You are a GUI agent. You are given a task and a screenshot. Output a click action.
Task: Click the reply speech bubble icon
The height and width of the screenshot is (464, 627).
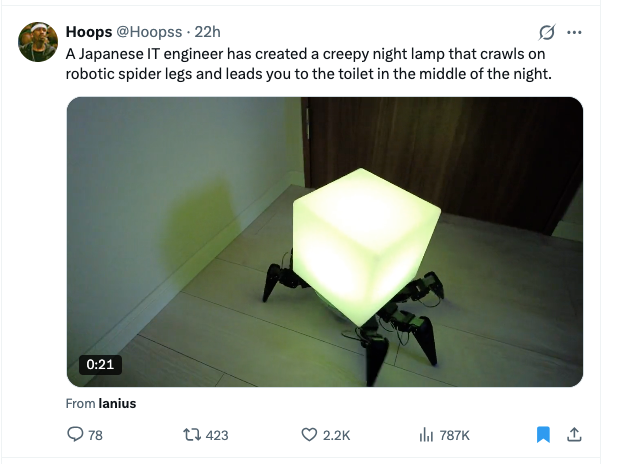point(75,434)
